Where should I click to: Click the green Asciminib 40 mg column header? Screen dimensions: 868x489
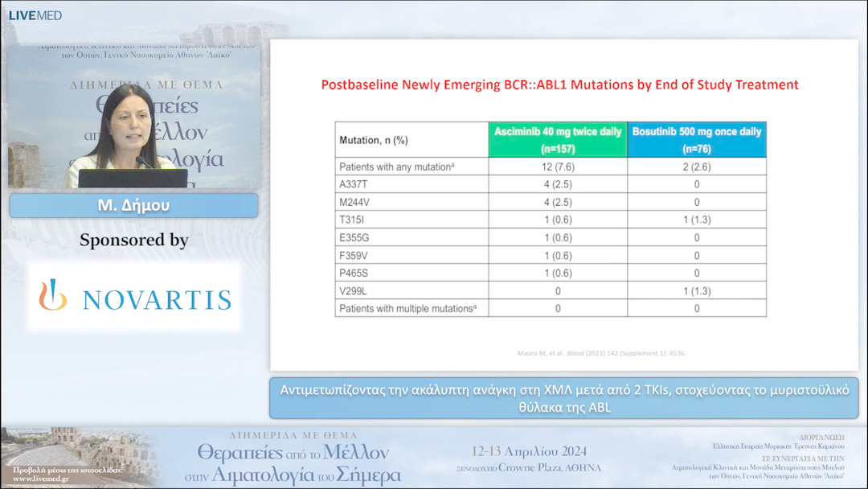pos(558,140)
